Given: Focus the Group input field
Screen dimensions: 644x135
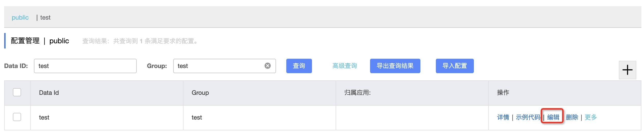Looking at the screenshot, I should 224,66.
